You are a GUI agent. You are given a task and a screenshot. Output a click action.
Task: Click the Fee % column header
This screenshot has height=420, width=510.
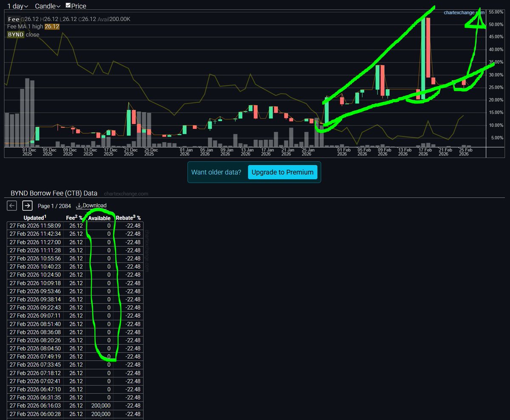click(x=74, y=218)
